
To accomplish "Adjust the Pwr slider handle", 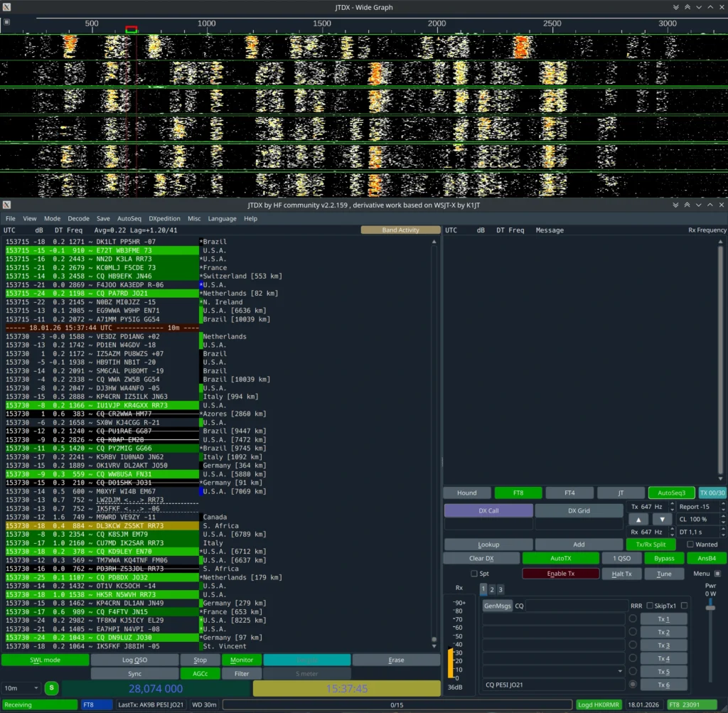I will [x=712, y=606].
